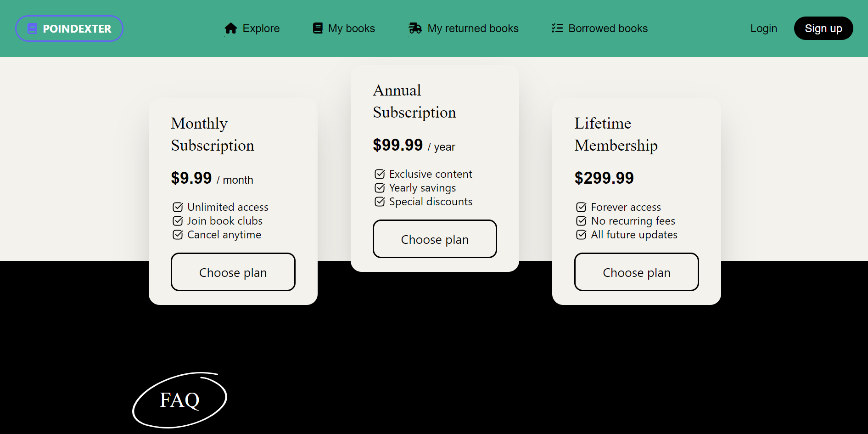Image resolution: width=868 pixels, height=434 pixels.
Task: Open the Explore menu item
Action: (261, 28)
